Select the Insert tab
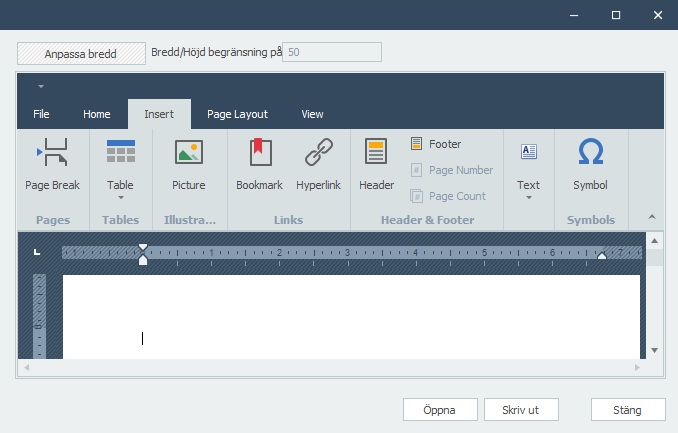This screenshot has width=678, height=433. pos(159,114)
